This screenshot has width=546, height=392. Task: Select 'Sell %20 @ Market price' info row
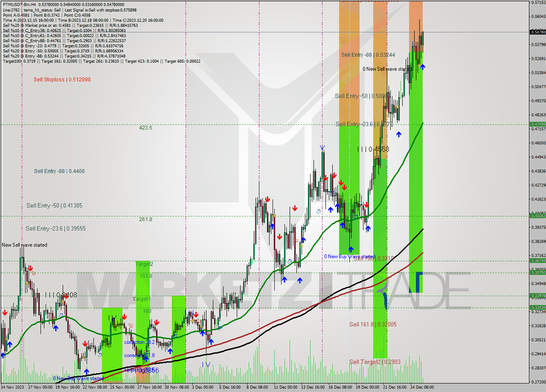click(70, 25)
